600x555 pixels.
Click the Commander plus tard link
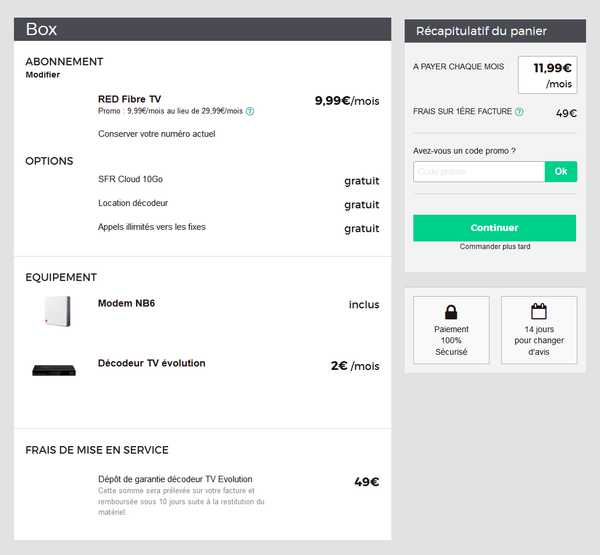tap(494, 246)
